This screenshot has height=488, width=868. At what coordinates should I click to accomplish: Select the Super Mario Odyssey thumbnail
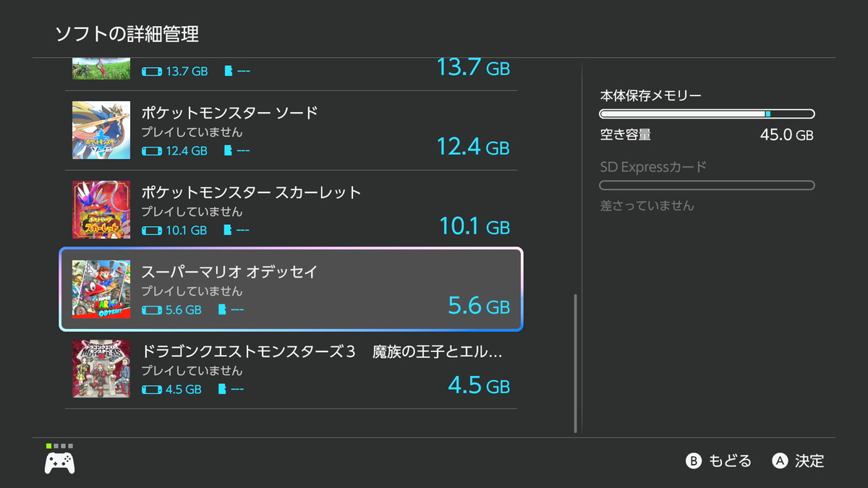point(101,289)
